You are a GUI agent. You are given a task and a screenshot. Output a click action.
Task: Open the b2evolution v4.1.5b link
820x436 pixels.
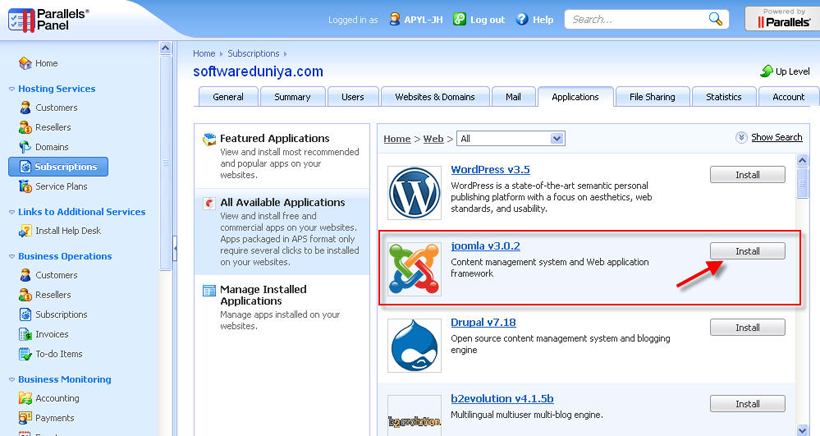click(x=502, y=398)
